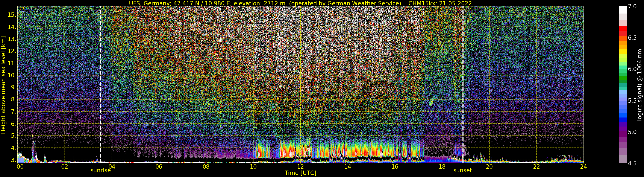Click the '11.' height tick label
This screenshot has height=177, width=644.
point(12,64)
